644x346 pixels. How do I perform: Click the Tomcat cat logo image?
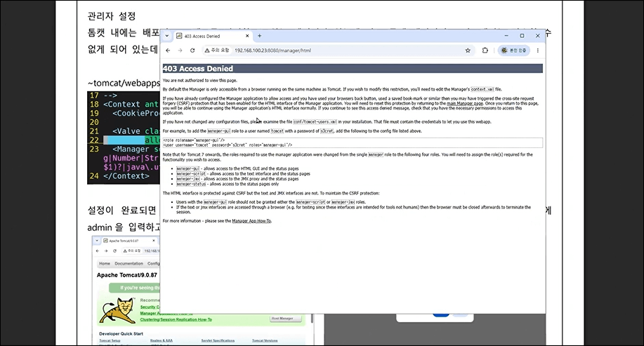[x=117, y=311]
